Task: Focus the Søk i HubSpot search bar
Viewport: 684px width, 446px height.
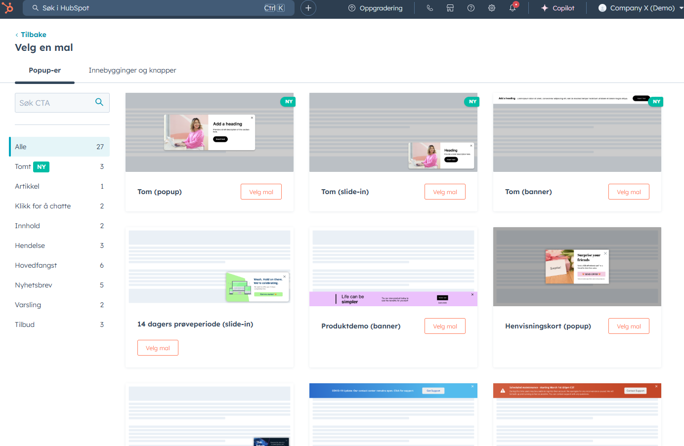Action: coord(158,8)
